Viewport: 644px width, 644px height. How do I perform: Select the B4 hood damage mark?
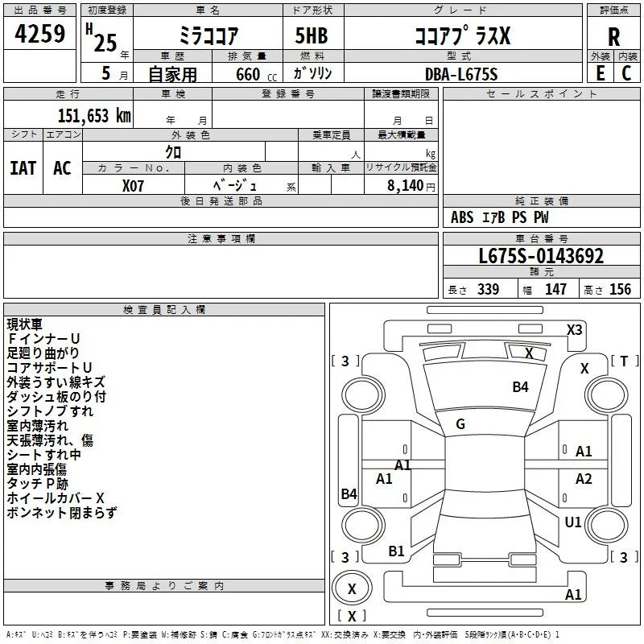point(520,387)
